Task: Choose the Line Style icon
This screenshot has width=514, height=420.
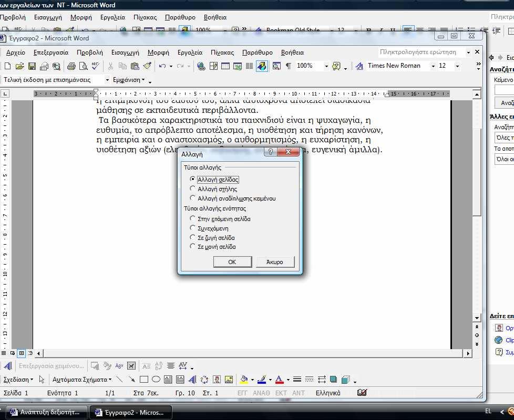Action: tap(297, 380)
